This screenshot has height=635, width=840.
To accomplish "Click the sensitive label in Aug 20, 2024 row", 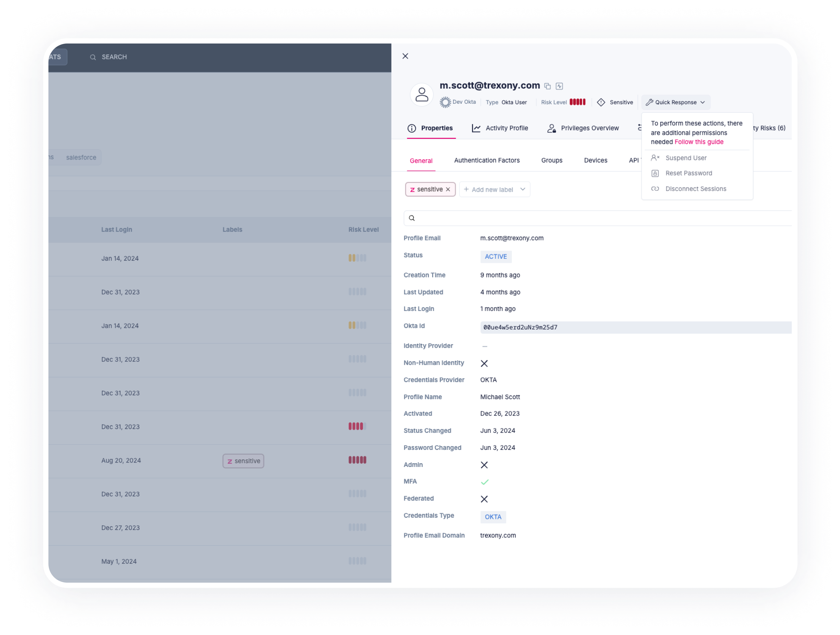I will (243, 461).
